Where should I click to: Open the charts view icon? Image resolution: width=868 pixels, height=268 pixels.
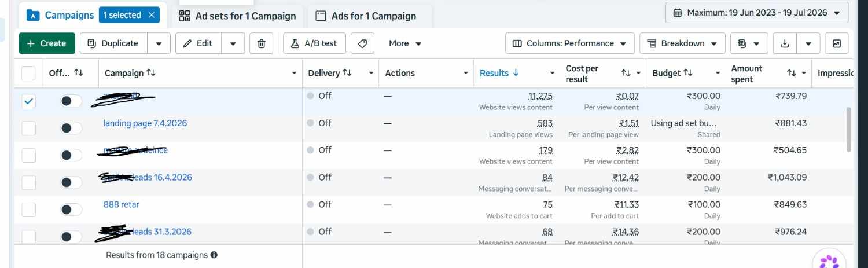[837, 43]
